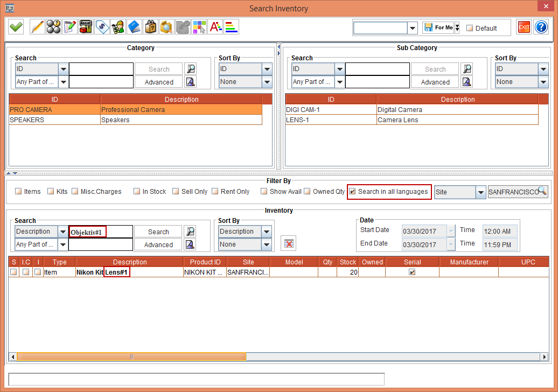Click Advanced button in Sub Category
This screenshot has width=558, height=392.
[x=435, y=82]
